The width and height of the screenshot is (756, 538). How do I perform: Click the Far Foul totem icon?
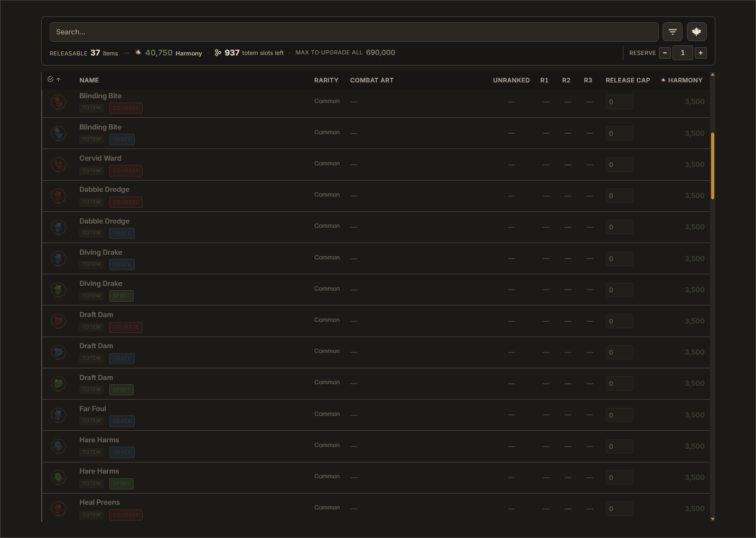click(x=59, y=415)
